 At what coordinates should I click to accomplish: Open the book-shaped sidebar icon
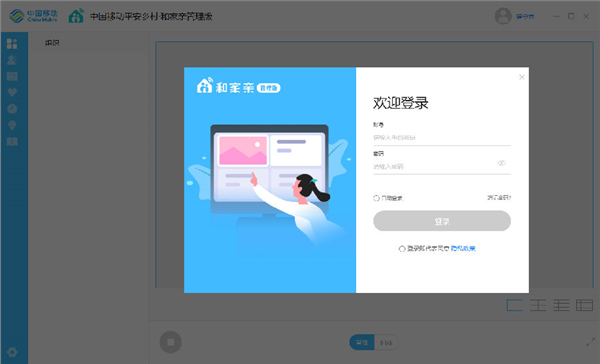click(x=12, y=142)
